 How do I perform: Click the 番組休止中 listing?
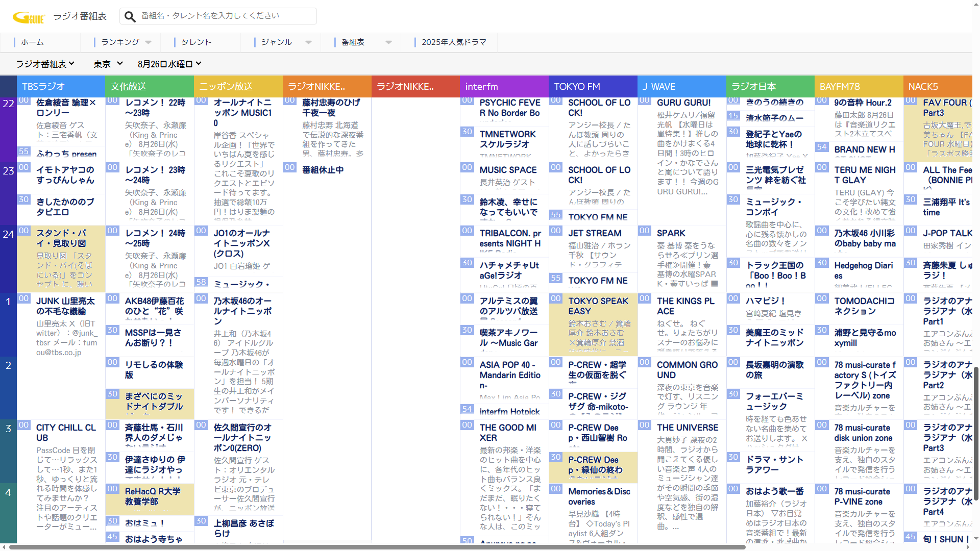point(323,170)
